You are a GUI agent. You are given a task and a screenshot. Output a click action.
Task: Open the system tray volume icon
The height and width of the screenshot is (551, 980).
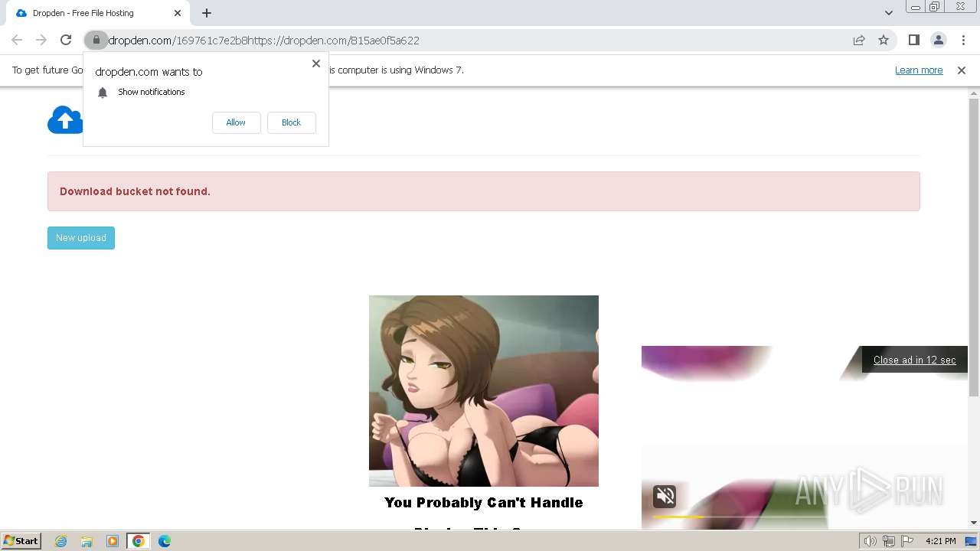pos(870,541)
